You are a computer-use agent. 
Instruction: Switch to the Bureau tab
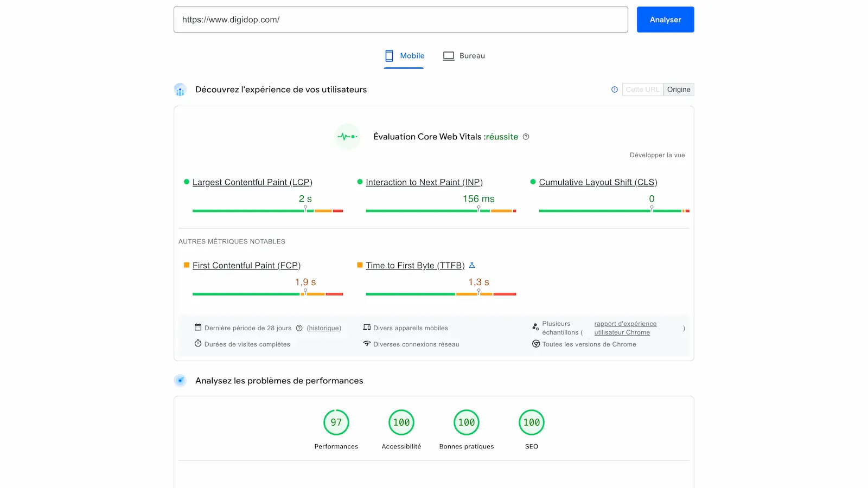464,56
